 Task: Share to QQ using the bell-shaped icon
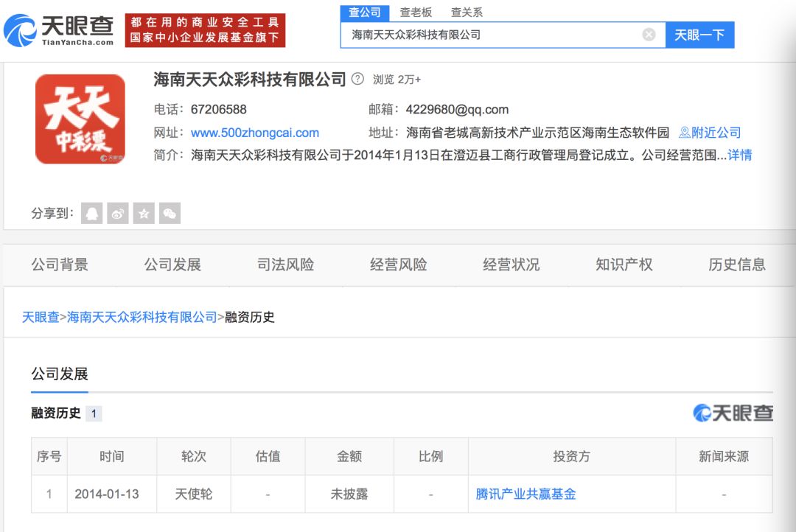(x=92, y=213)
